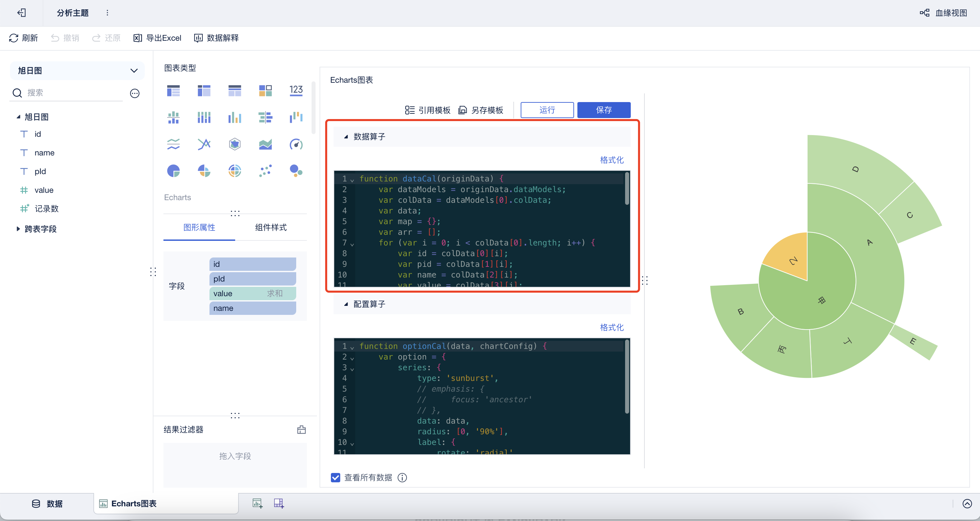Collapse the 数据算子 section

pyautogui.click(x=346, y=136)
